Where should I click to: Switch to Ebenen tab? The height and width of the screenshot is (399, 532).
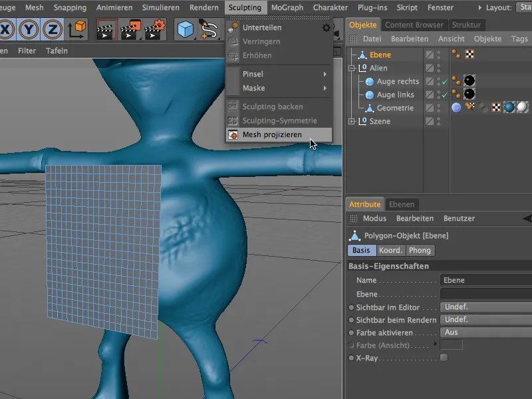[402, 204]
